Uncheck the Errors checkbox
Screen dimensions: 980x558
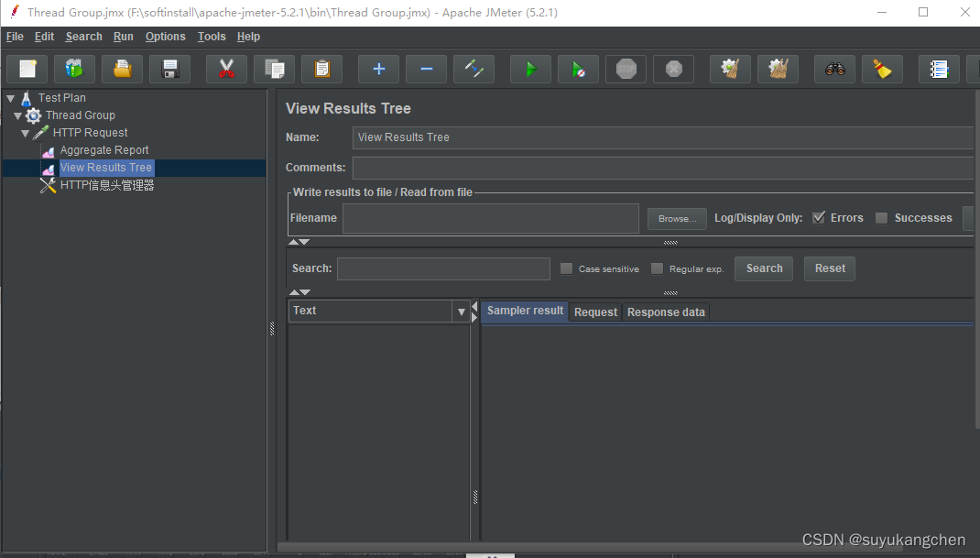click(819, 218)
